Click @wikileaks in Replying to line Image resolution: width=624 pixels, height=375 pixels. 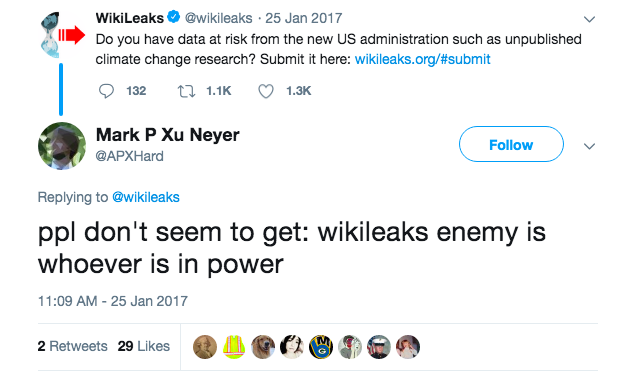(x=146, y=197)
